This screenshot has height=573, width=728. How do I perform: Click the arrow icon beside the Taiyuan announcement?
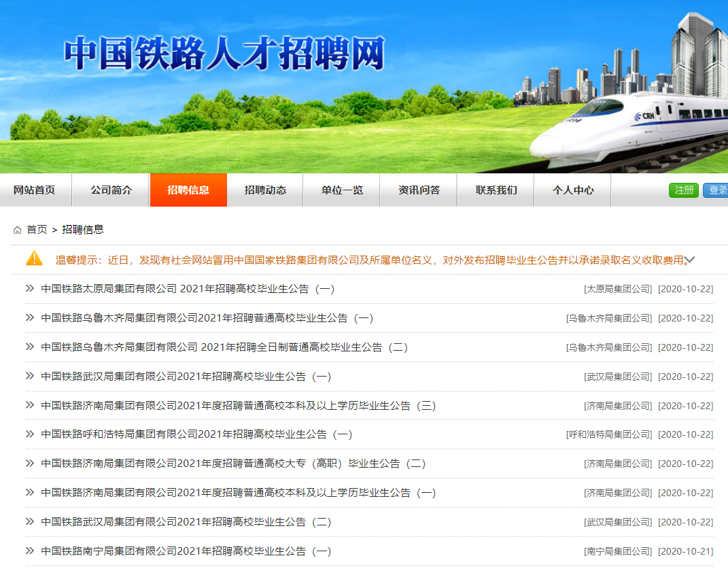click(30, 288)
